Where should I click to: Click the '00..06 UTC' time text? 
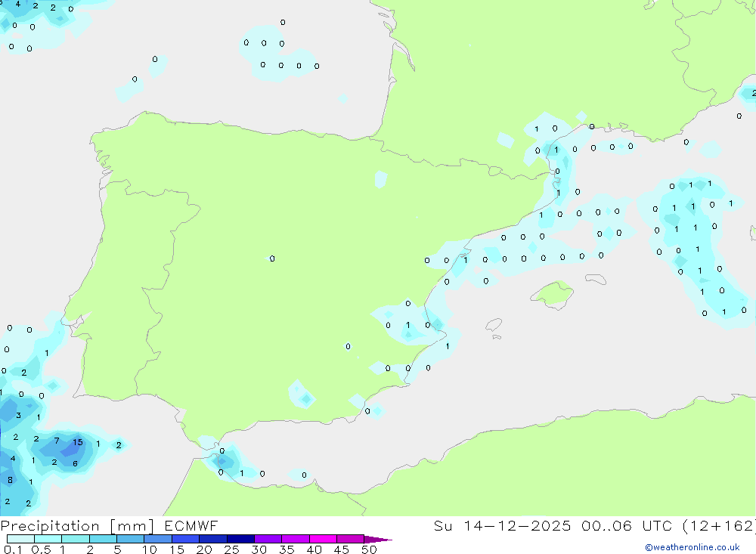626,526
